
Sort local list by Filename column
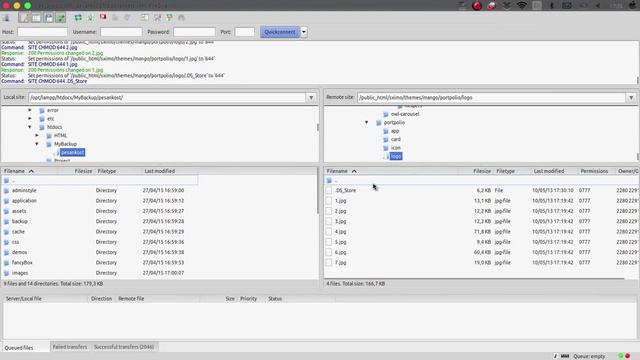click(29, 171)
